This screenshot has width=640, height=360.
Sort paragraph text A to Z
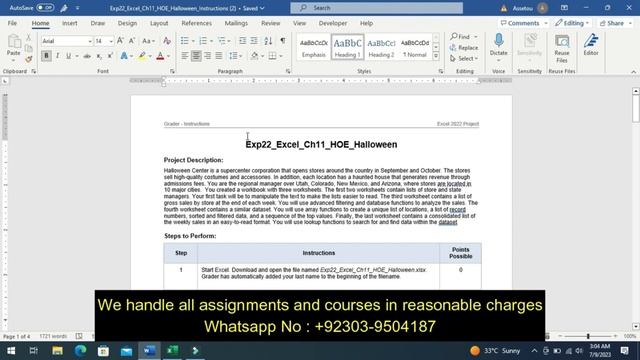[x=268, y=41]
